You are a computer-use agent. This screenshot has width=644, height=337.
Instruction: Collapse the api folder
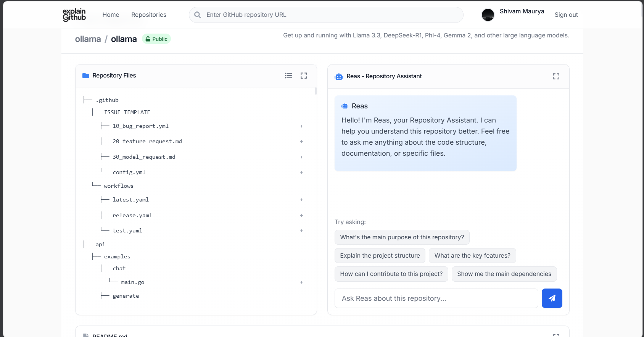[100, 244]
